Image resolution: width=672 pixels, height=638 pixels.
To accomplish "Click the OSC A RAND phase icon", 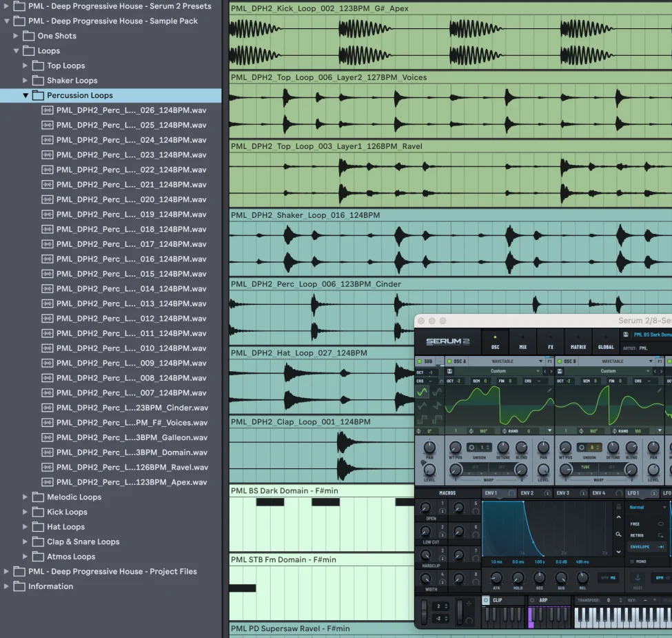I will [x=505, y=431].
